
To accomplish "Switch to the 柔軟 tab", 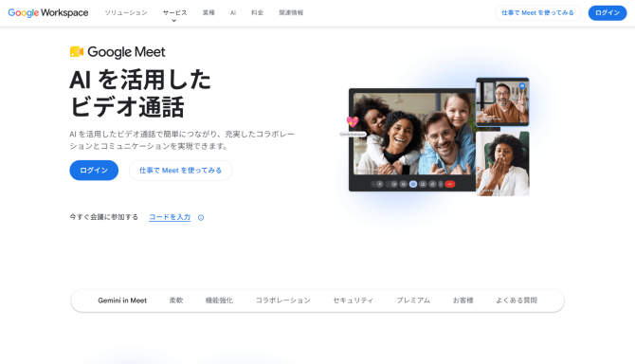I will (x=176, y=300).
